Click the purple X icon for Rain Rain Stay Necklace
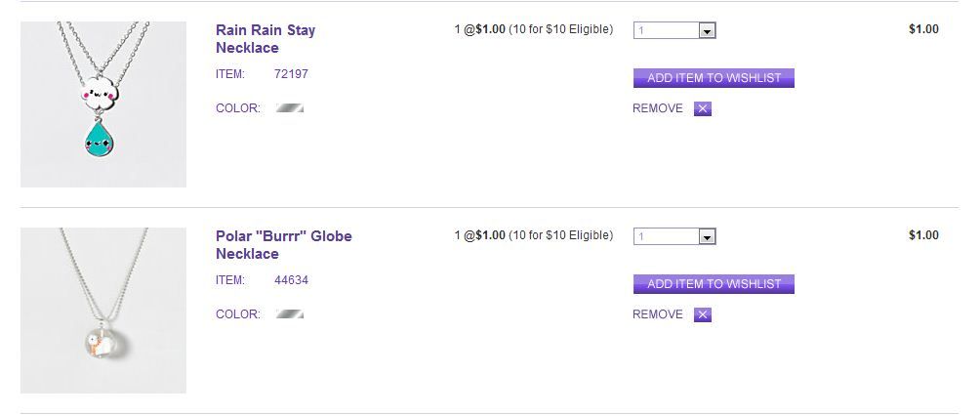Screen dimensions: 980x416 click(703, 108)
